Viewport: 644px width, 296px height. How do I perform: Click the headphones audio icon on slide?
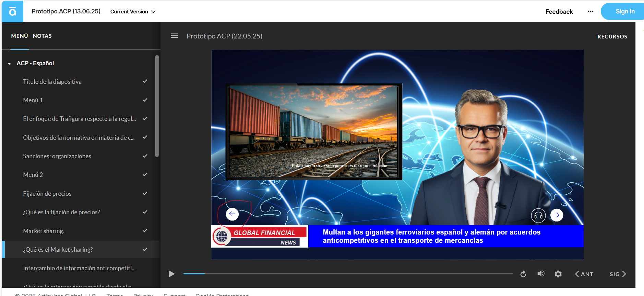point(538,216)
